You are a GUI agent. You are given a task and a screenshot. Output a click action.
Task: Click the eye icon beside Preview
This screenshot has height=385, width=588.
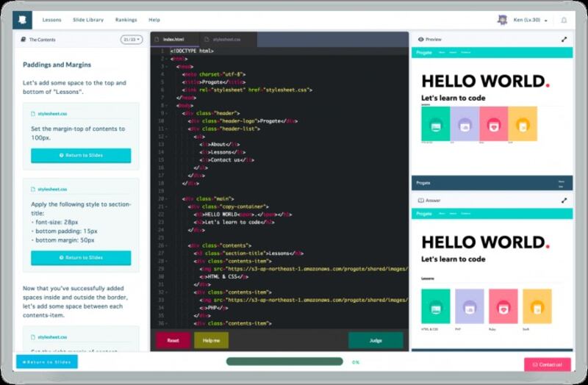[x=420, y=40]
